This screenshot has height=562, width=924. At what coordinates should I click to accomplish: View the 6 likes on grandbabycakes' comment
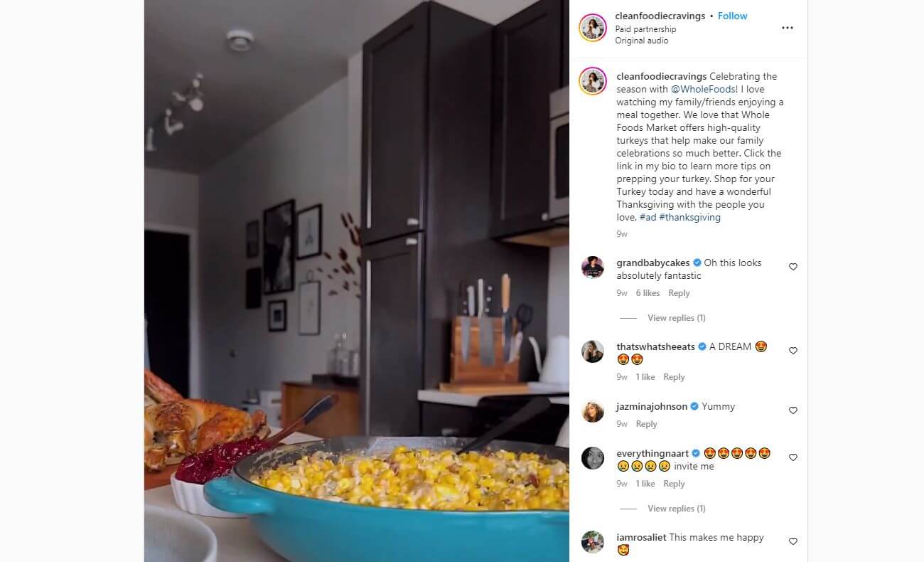[x=648, y=293]
